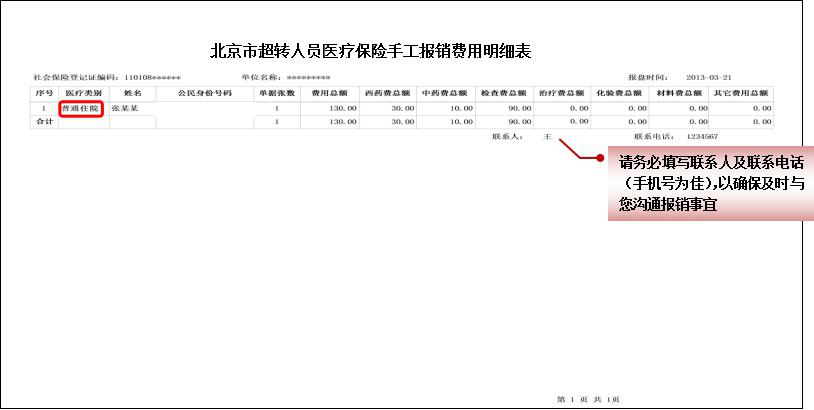This screenshot has height=410, width=814.
Task: Click the 西药费总额 column header
Action: point(387,93)
